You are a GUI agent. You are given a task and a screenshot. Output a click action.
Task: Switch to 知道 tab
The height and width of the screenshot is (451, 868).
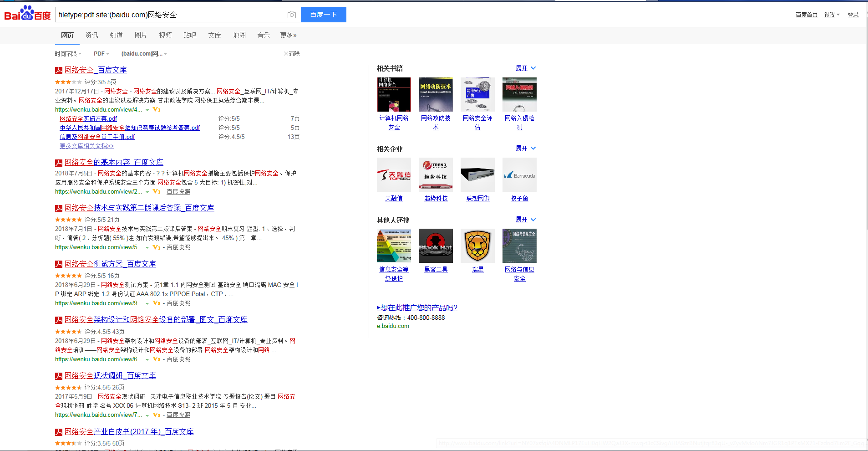click(116, 35)
